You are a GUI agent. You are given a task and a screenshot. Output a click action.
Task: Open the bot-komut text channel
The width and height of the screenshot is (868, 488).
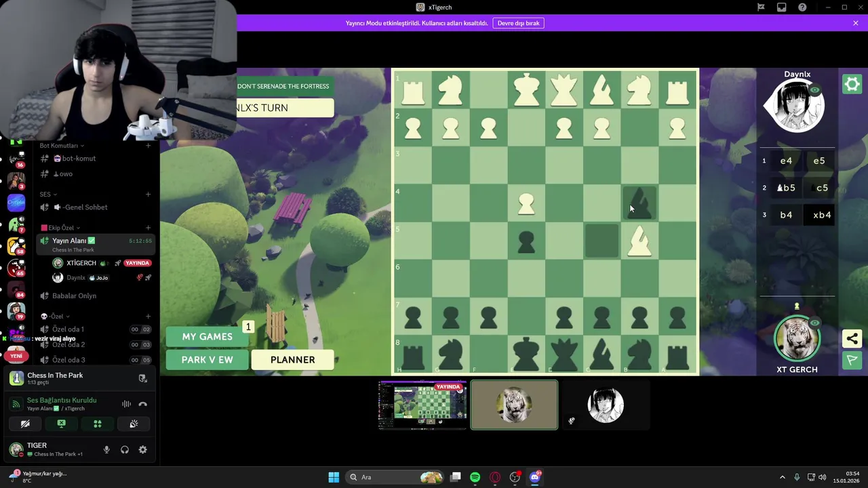pos(96,159)
